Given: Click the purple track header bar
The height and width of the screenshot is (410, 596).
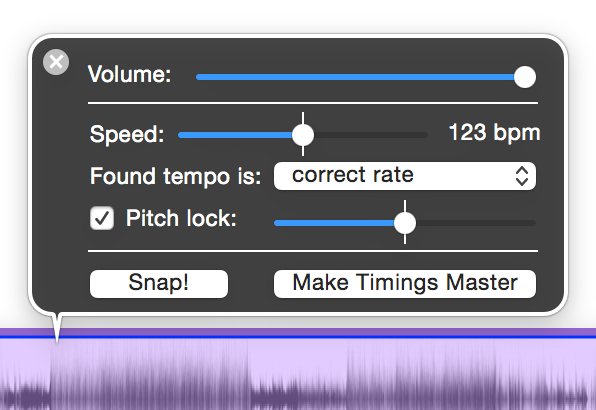Looking at the screenshot, I should point(298,332).
